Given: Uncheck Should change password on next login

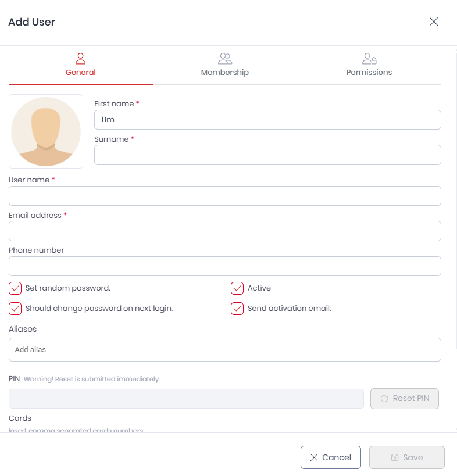Looking at the screenshot, I should [15, 309].
